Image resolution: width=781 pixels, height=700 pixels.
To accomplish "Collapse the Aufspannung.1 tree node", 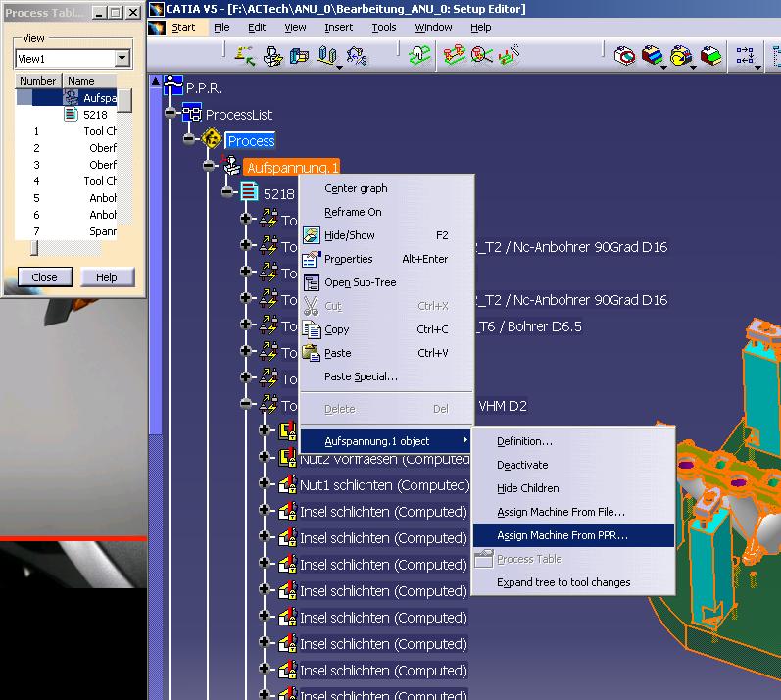I will tap(209, 166).
